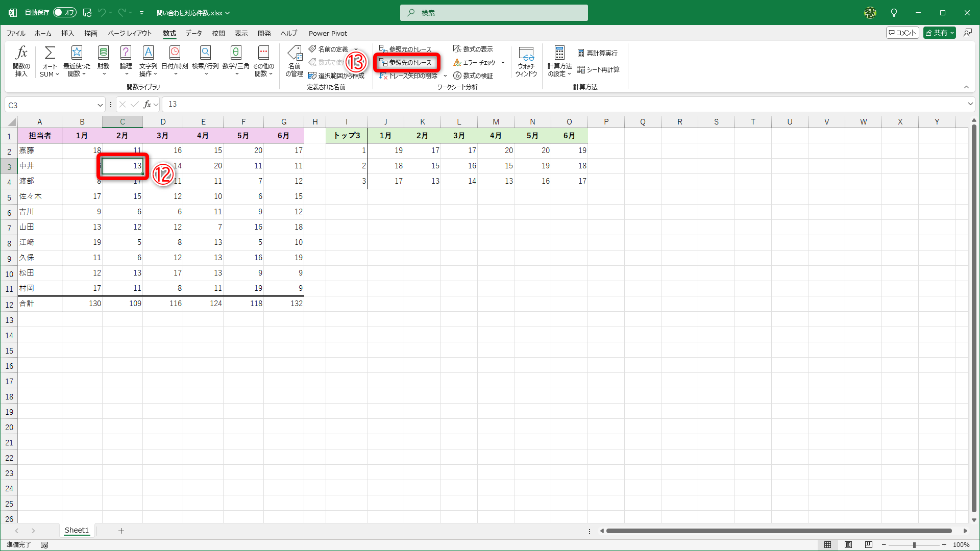Click the AutoSum (オートSUM) sigma icon
This screenshot has height=551, width=980.
click(50, 53)
